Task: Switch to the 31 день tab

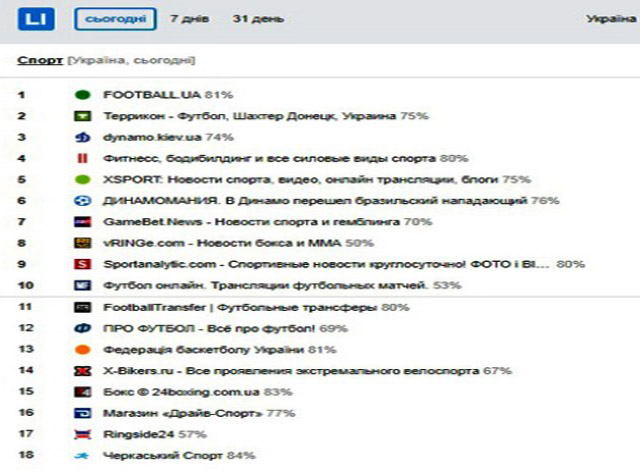Action: 258,19
